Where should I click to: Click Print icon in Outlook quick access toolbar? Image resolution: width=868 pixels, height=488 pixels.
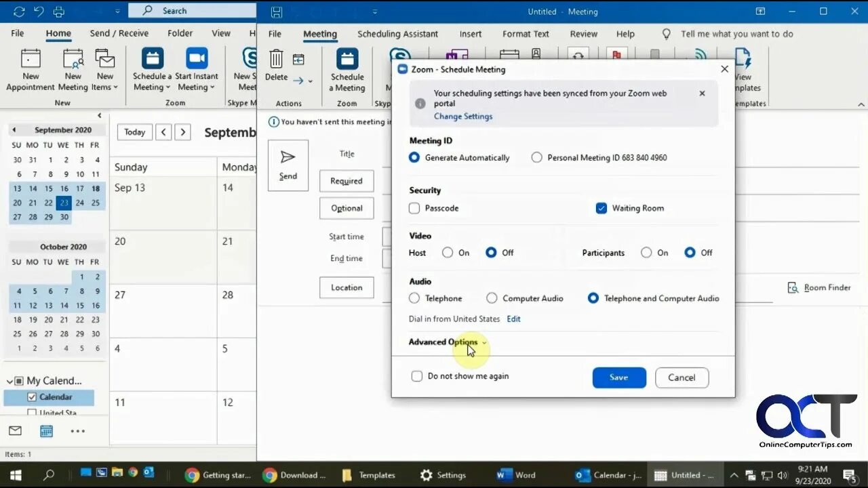pos(59,11)
